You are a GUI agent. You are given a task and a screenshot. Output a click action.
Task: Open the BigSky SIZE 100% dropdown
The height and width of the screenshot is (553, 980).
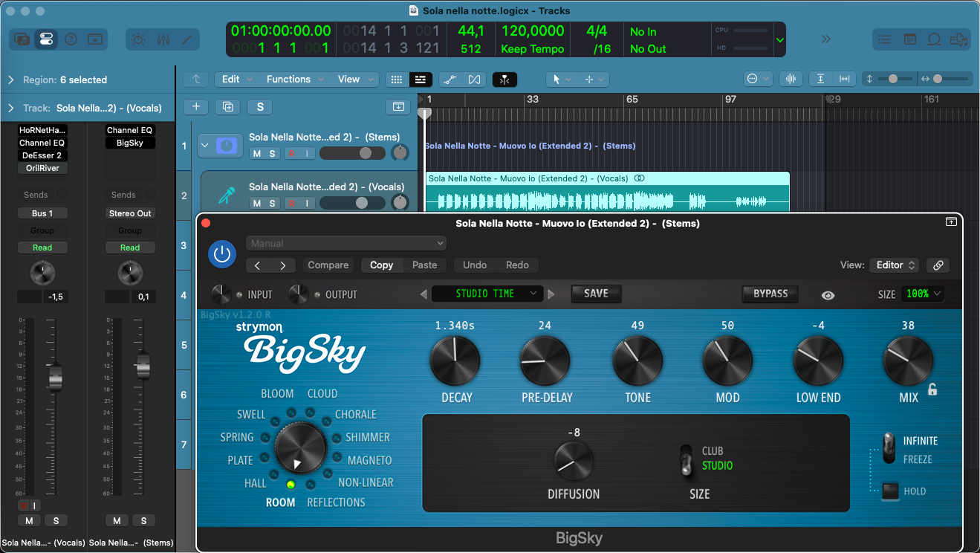pos(923,294)
